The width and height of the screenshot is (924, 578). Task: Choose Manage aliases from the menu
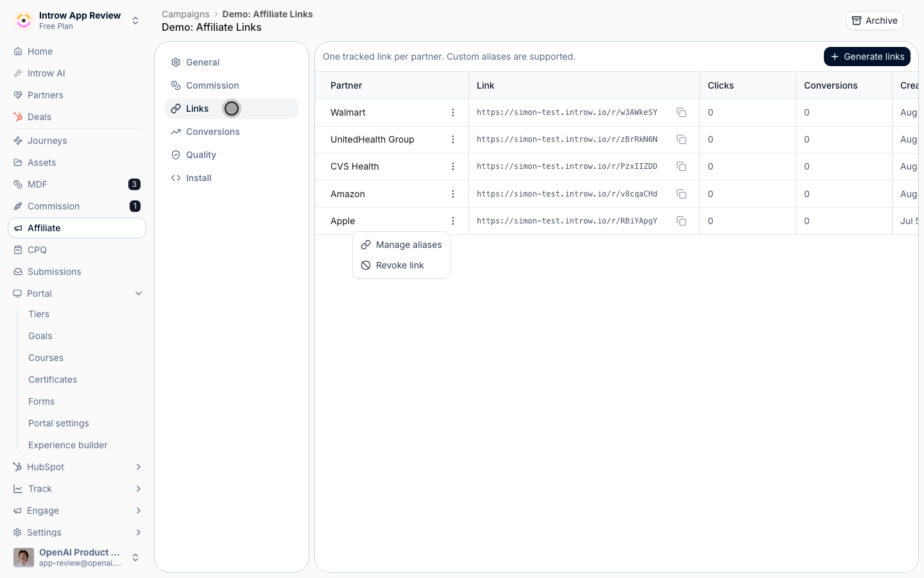point(402,245)
